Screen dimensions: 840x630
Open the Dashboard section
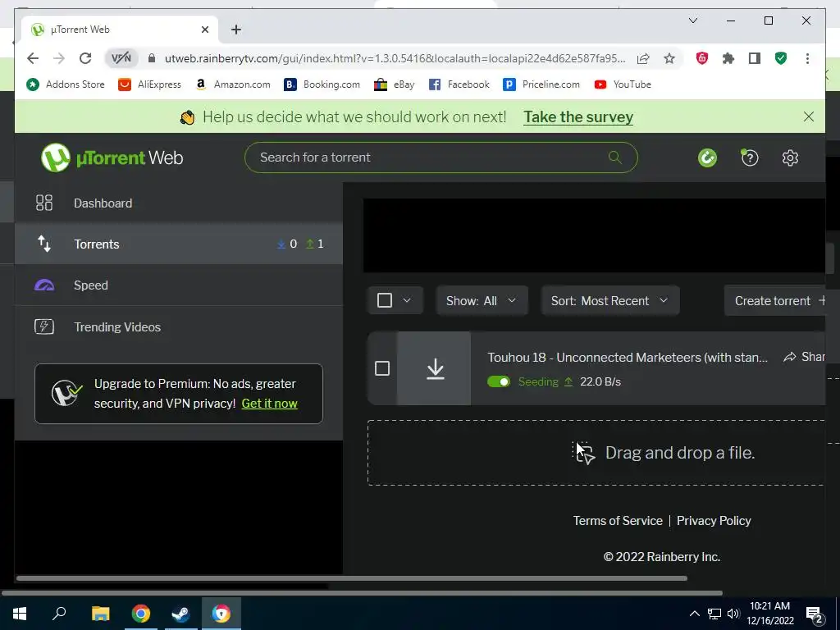[x=179, y=203]
